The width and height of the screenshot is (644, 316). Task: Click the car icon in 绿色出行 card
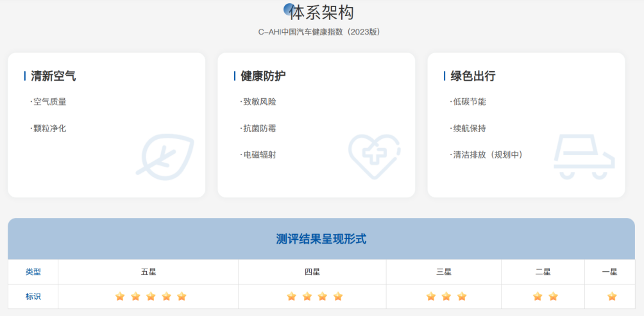pyautogui.click(x=584, y=156)
